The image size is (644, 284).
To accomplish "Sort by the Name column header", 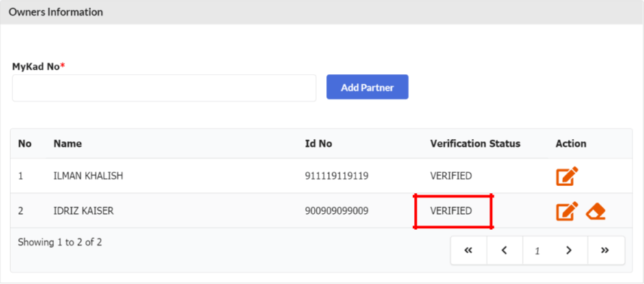I will click(67, 144).
